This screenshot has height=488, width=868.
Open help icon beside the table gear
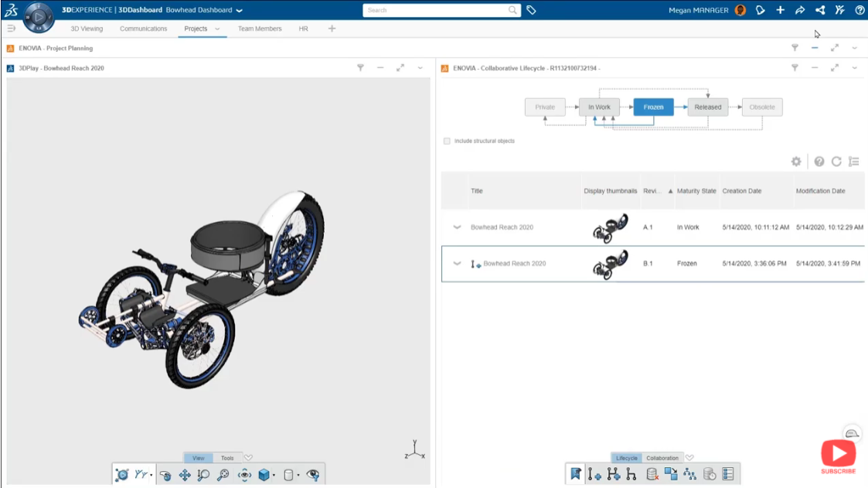[819, 161]
